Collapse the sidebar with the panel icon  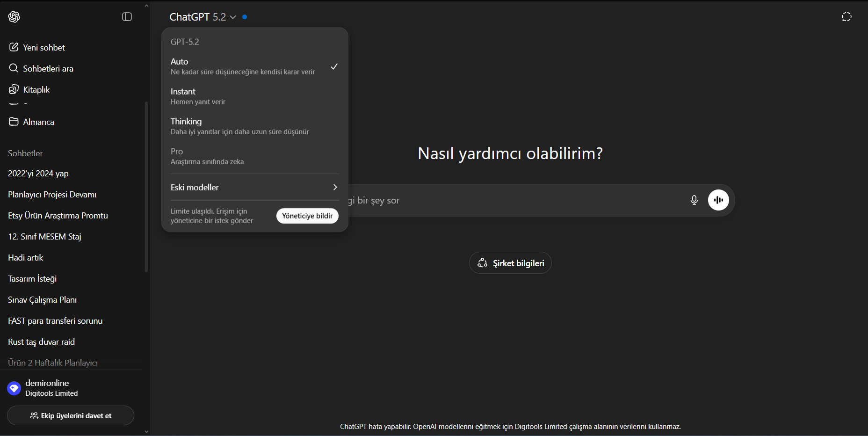127,17
